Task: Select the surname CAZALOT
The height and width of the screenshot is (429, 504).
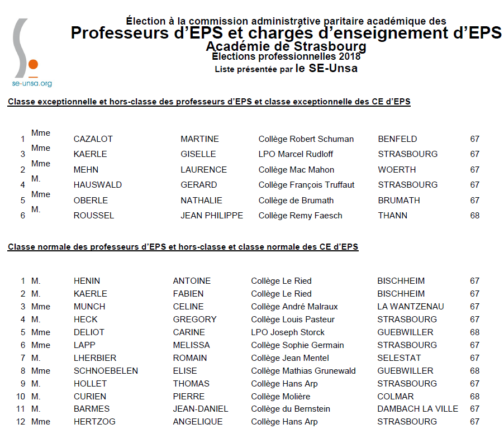Action: point(93,139)
